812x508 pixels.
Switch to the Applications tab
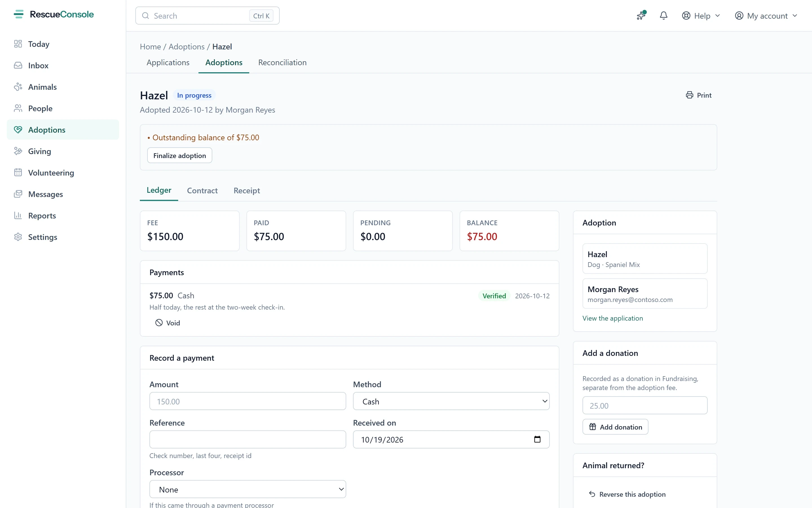(x=168, y=62)
